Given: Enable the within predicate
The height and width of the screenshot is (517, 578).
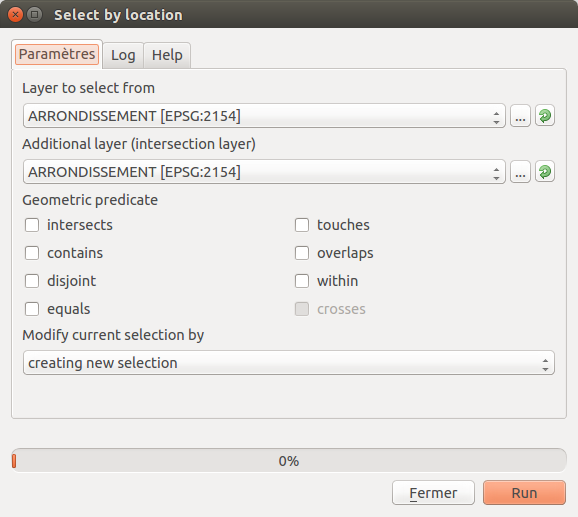Looking at the screenshot, I should 302,281.
